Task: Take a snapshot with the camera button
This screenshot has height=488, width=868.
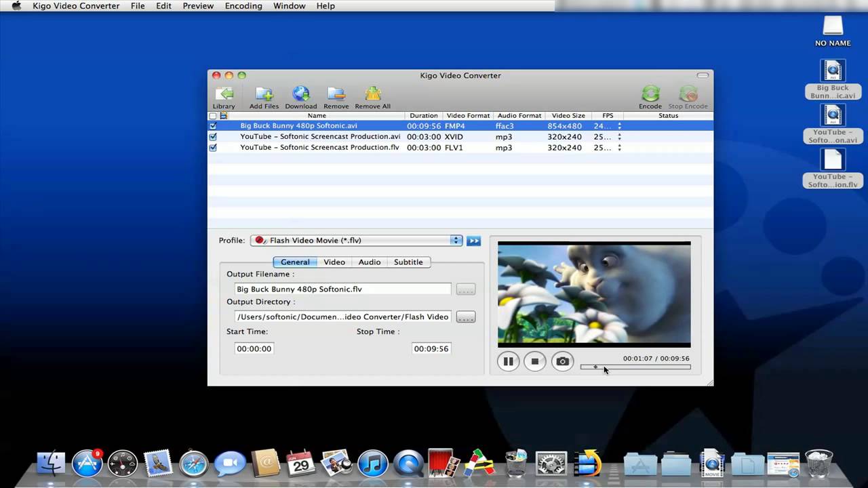Action: pyautogui.click(x=562, y=361)
